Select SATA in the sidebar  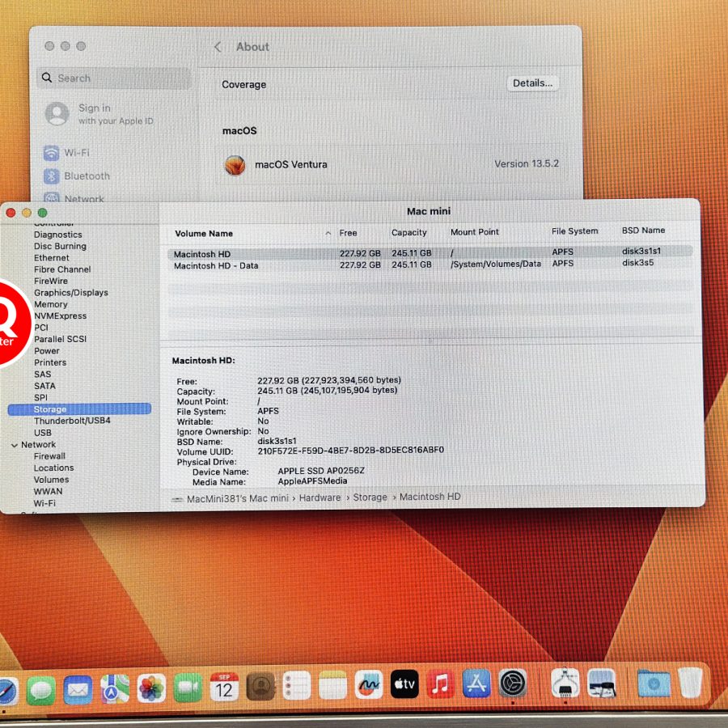coord(44,387)
